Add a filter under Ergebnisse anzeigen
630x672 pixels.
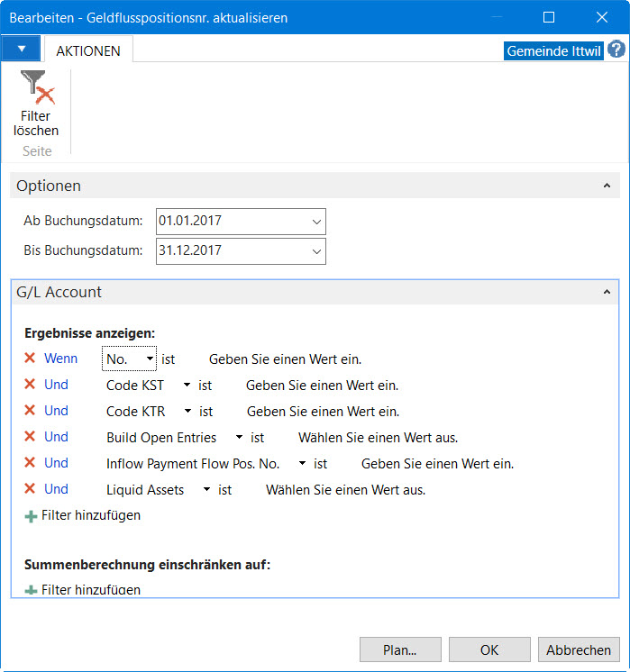83,515
